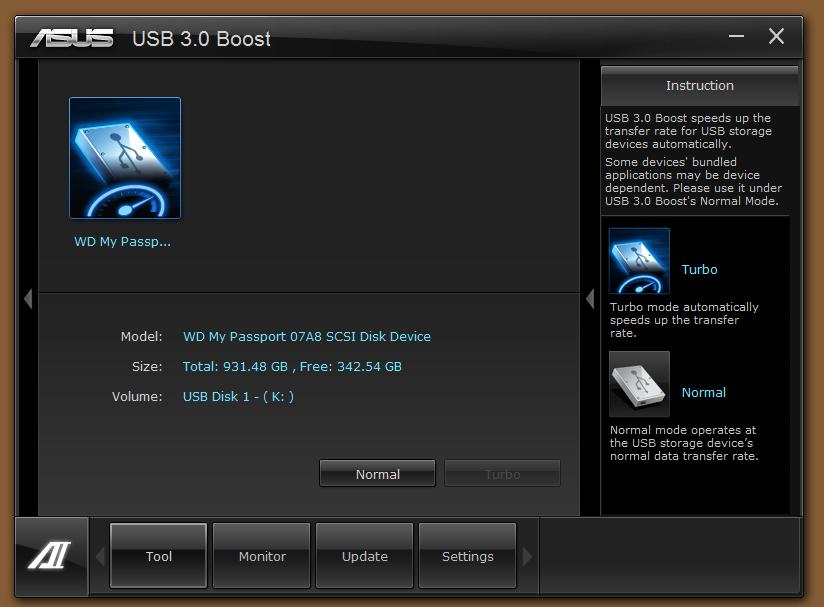Enable Turbo mode button
This screenshot has width=824, height=607.
502,474
